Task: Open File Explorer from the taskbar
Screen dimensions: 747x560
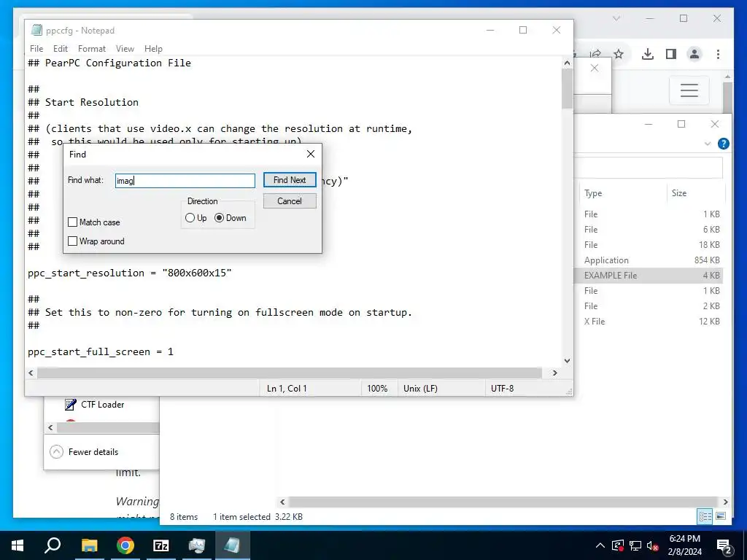Action: pyautogui.click(x=89, y=545)
